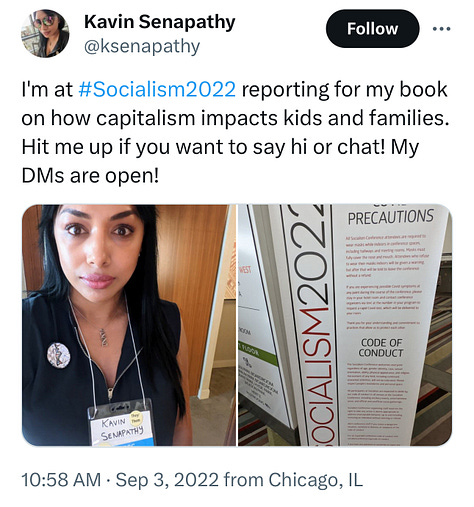Click the Chicago, IL location link
This screenshot has width=474, height=507.
point(316,480)
